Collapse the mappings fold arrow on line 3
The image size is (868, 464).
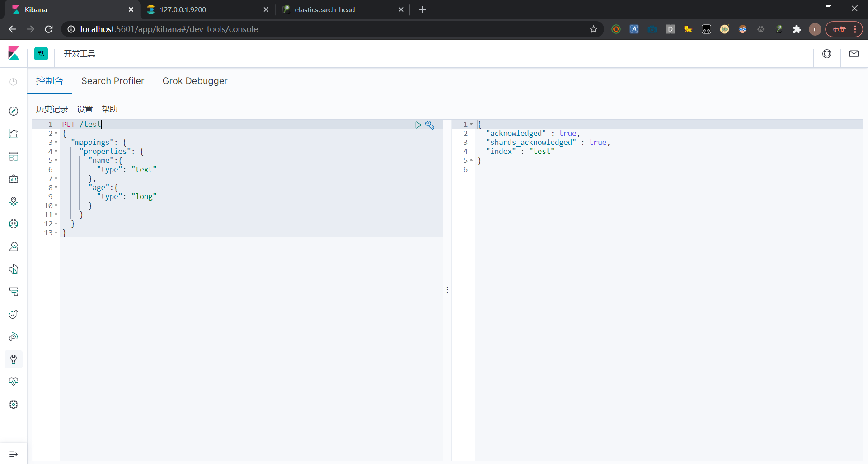pyautogui.click(x=56, y=143)
